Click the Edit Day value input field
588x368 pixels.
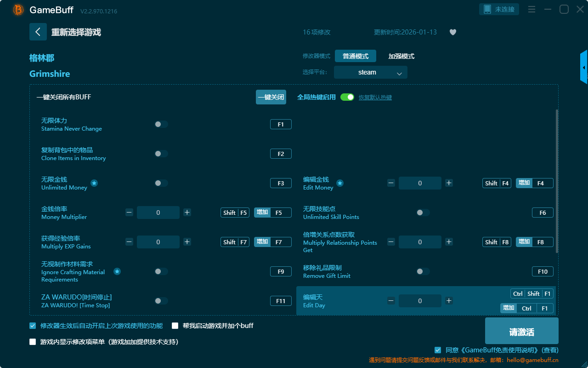(x=420, y=301)
